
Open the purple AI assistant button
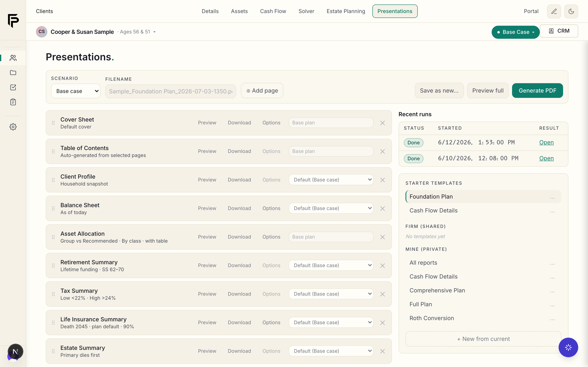pos(568,347)
